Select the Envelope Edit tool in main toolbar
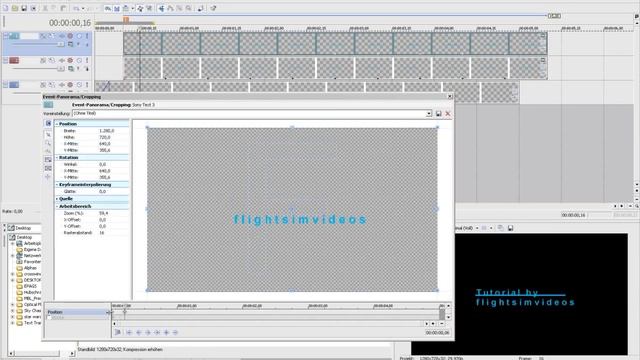 pyautogui.click(x=170, y=8)
